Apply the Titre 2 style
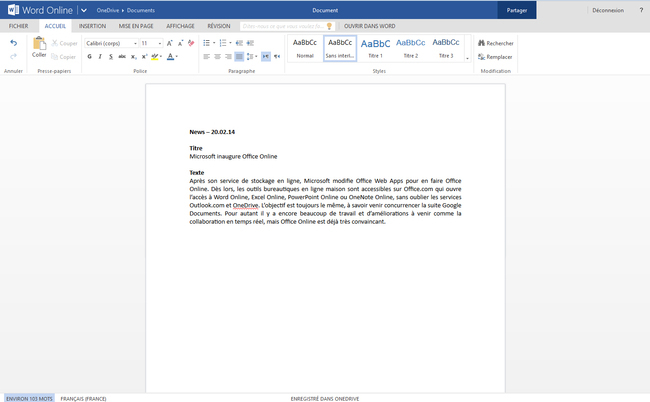The width and height of the screenshot is (650, 402). [410, 48]
